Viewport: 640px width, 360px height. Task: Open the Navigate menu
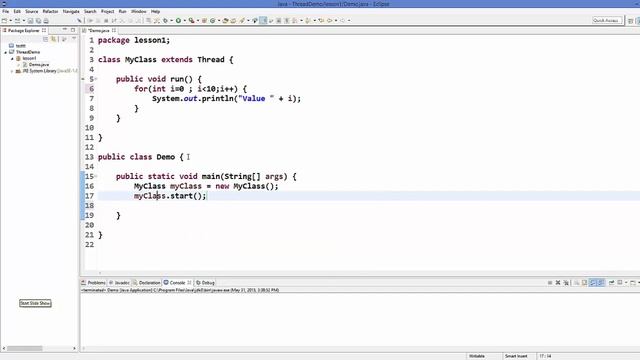[71, 11]
